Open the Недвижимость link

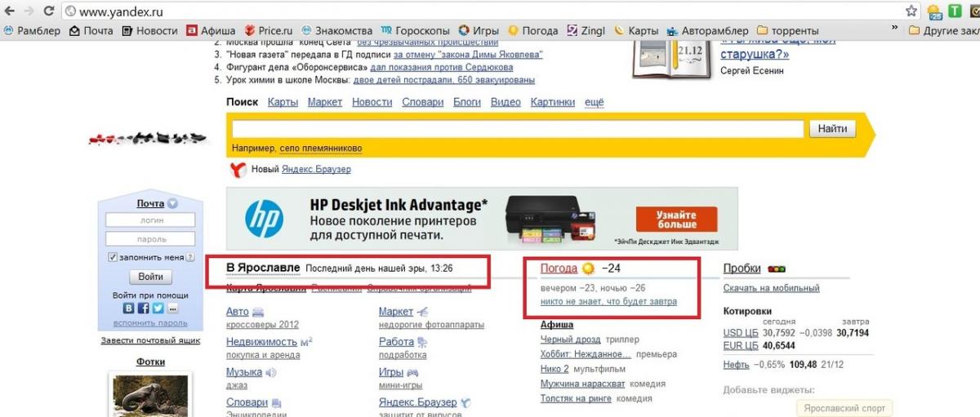(262, 342)
